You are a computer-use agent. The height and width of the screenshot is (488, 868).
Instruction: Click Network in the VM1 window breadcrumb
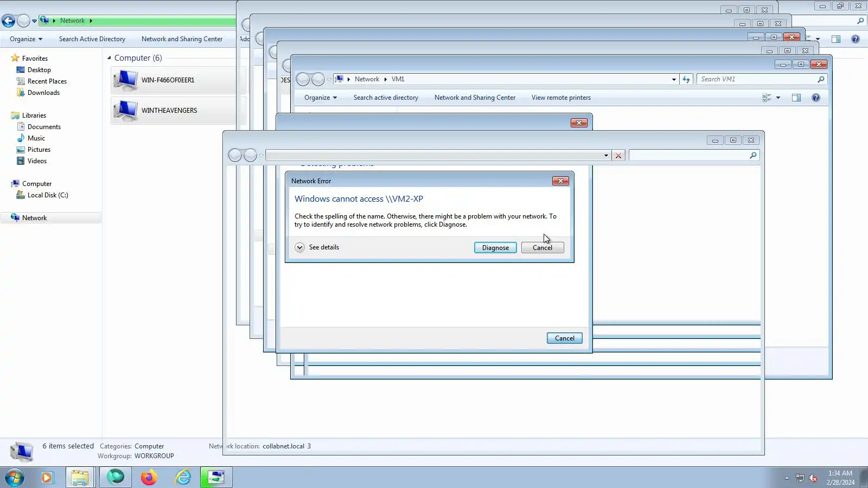[x=367, y=79]
